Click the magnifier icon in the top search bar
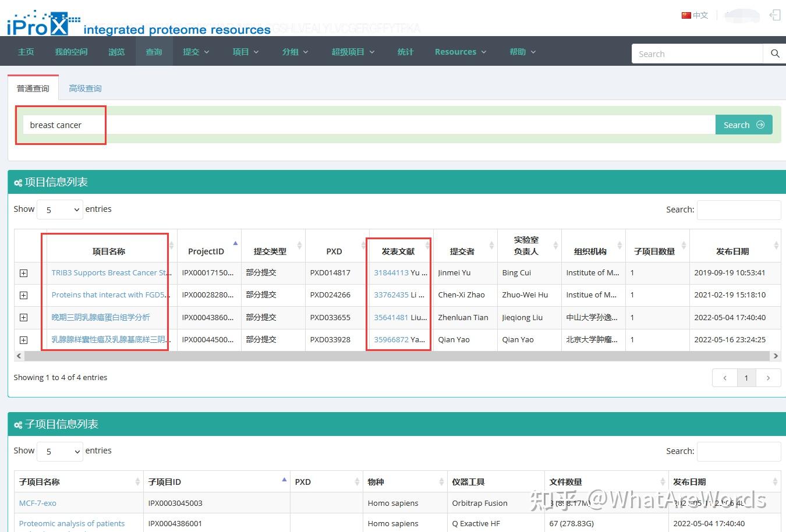This screenshot has height=532, width=786. 775,54
